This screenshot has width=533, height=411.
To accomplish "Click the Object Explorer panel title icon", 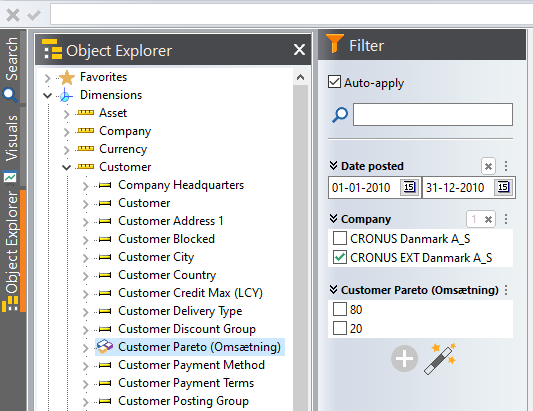I will pos(52,49).
